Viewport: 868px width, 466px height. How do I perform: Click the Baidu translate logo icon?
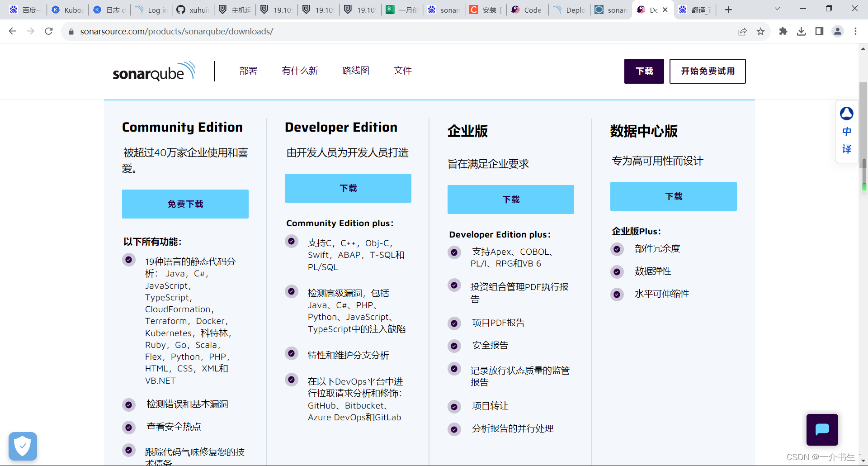[x=847, y=113]
